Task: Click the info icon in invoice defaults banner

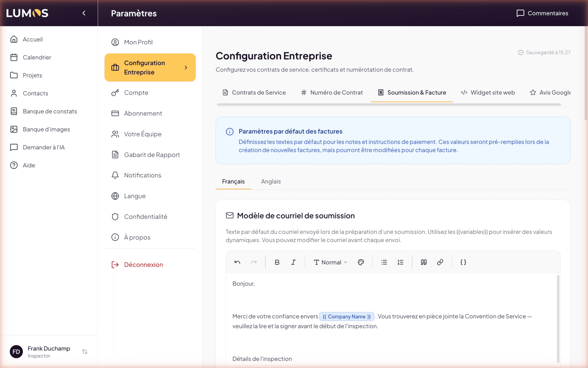Action: [230, 132]
